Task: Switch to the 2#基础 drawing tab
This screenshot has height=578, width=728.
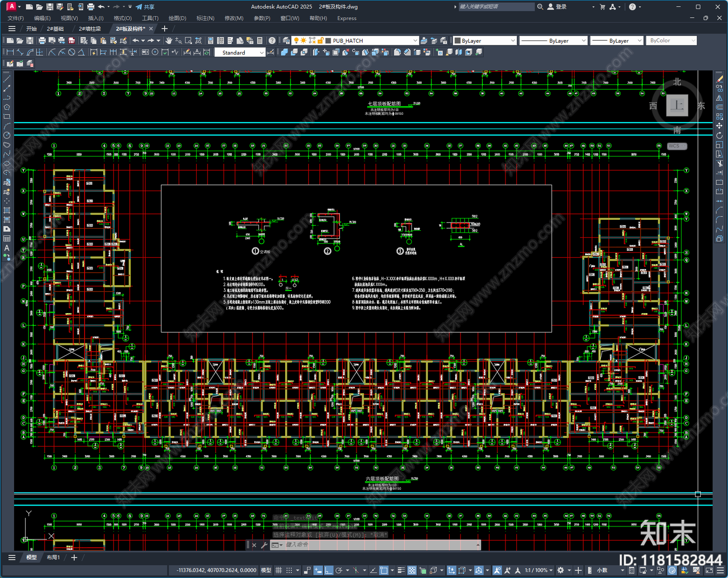Action: (x=56, y=29)
